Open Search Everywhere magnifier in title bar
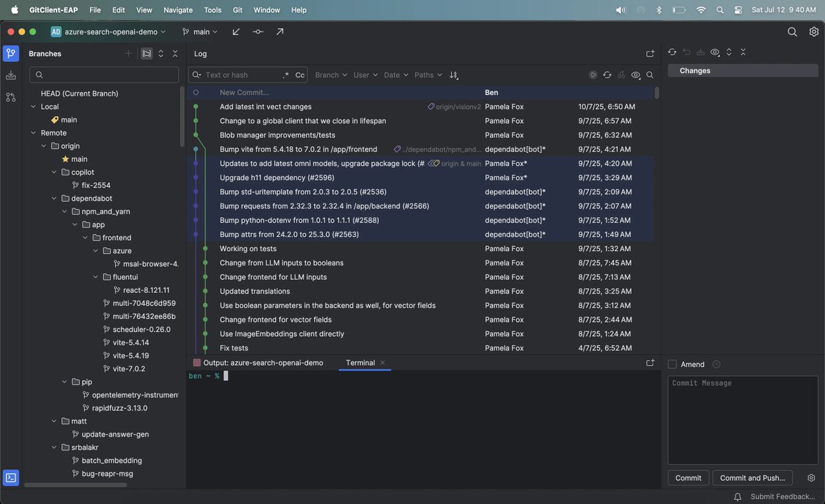Image resolution: width=825 pixels, height=504 pixels. (x=792, y=32)
